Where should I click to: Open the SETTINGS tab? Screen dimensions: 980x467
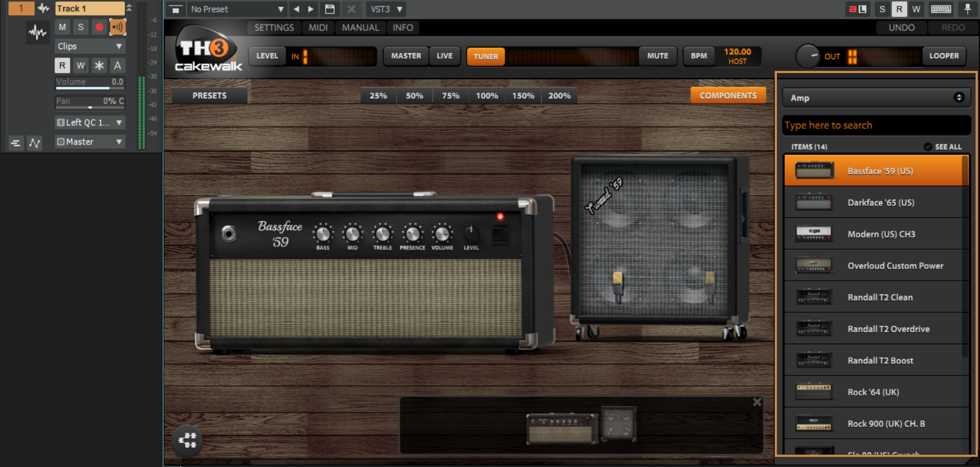click(x=274, y=27)
